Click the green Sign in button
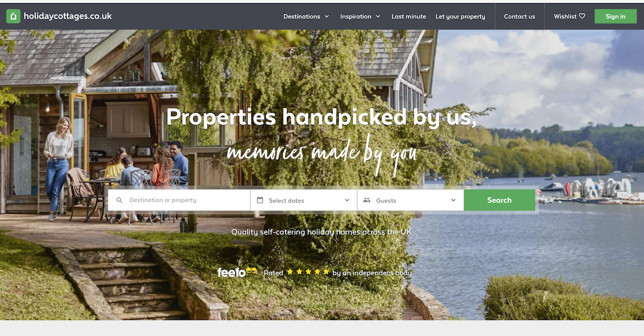The height and width of the screenshot is (336, 644). 616,17
